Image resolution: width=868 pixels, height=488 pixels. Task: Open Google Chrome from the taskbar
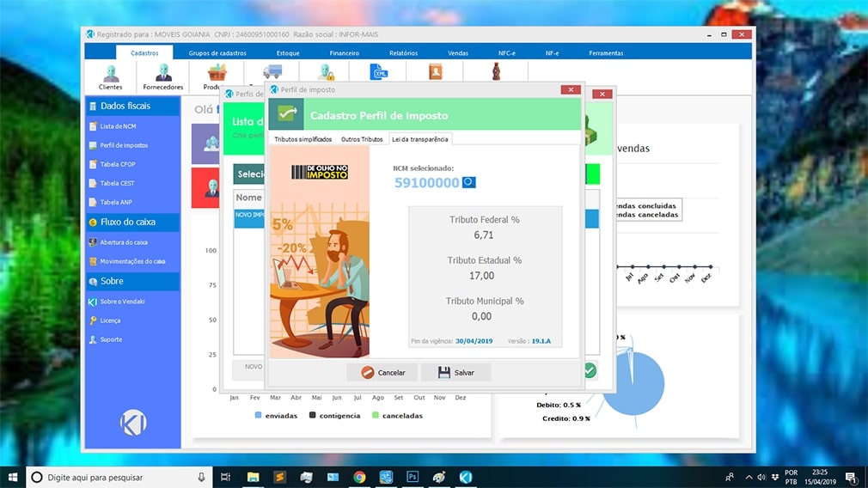click(x=359, y=477)
